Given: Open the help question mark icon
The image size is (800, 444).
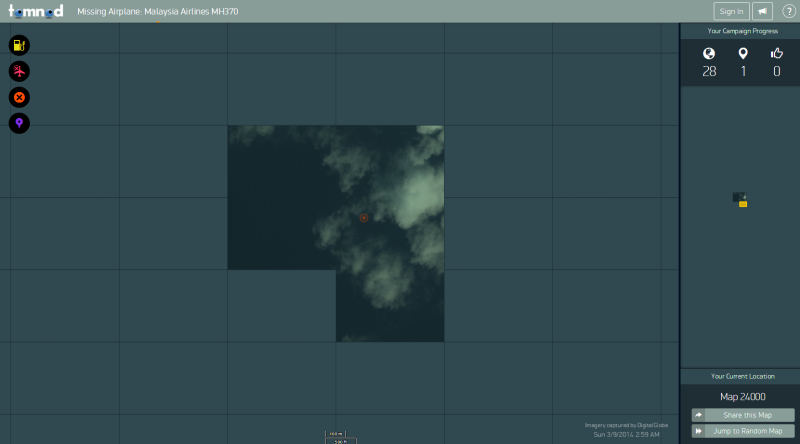Looking at the screenshot, I should click(x=789, y=11).
